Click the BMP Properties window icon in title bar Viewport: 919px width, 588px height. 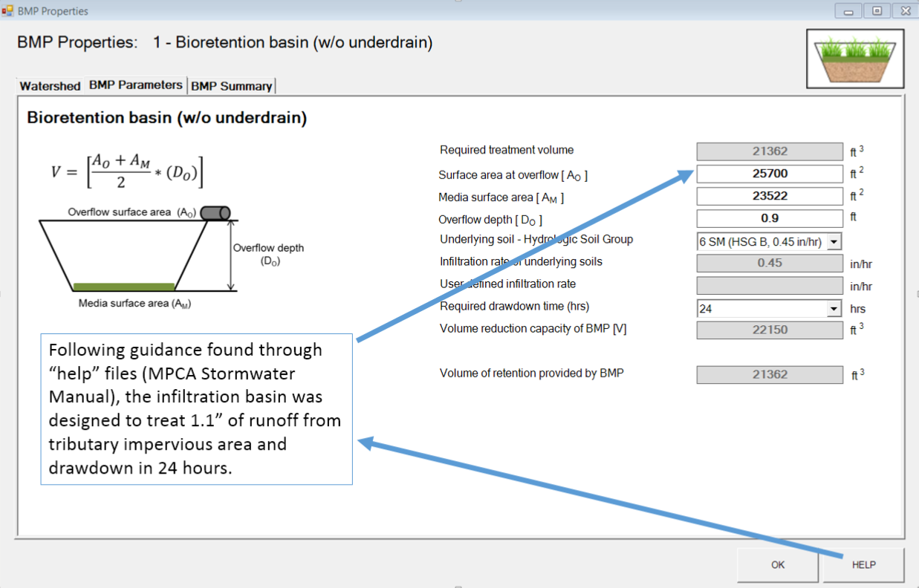click(7, 10)
